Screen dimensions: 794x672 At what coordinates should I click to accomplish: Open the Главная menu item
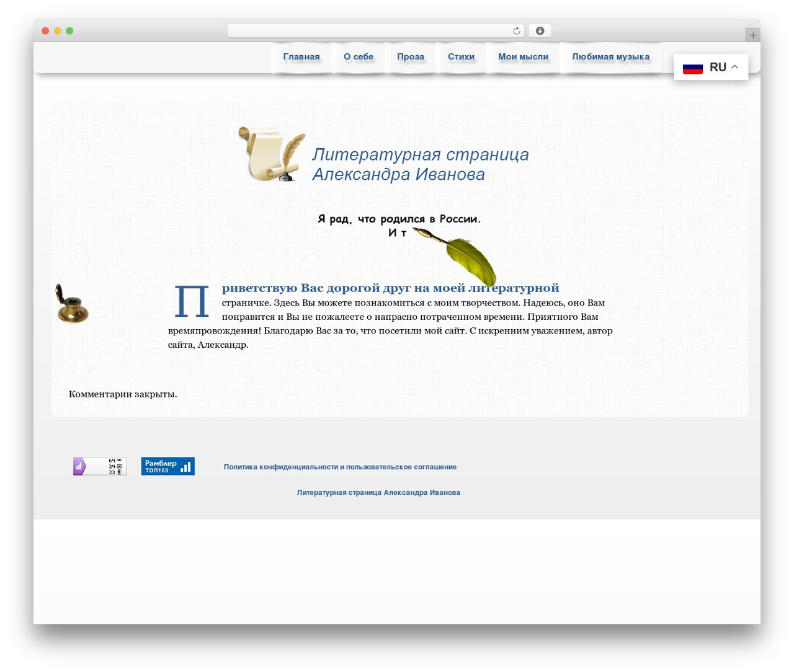pos(301,57)
